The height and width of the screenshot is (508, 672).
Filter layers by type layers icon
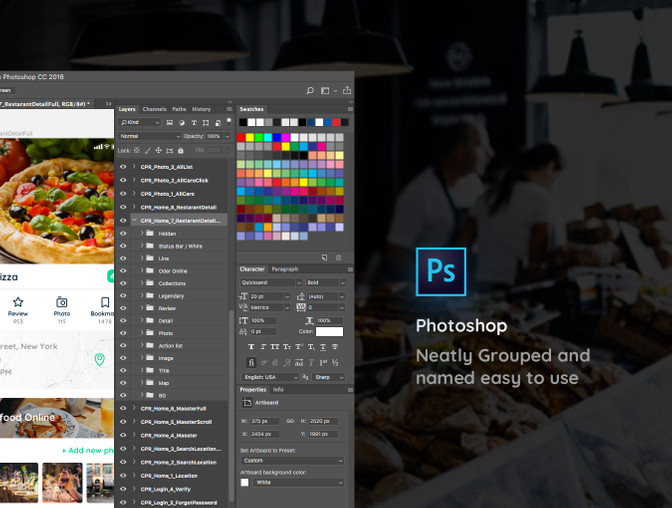pyautogui.click(x=194, y=123)
